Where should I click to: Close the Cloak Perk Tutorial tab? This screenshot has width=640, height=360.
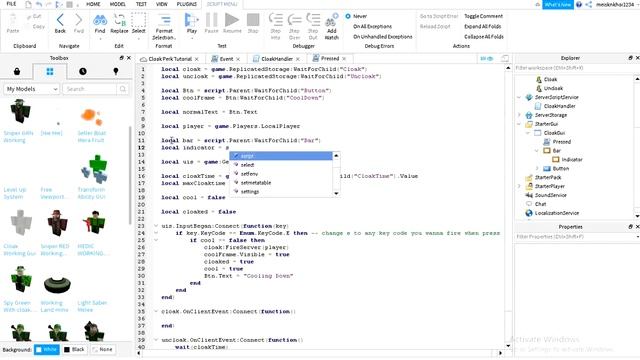[197, 59]
